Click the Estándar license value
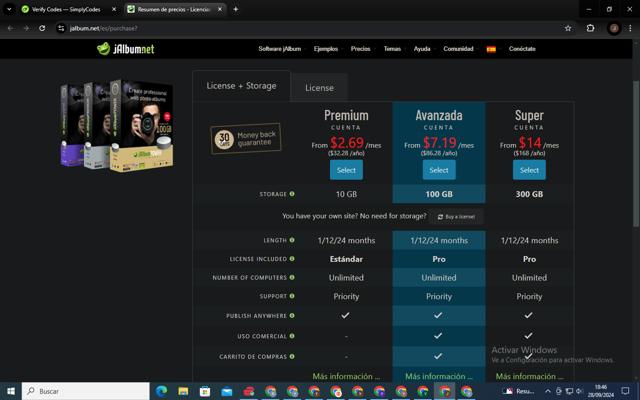Screen dimensions: 640x400 346,259
